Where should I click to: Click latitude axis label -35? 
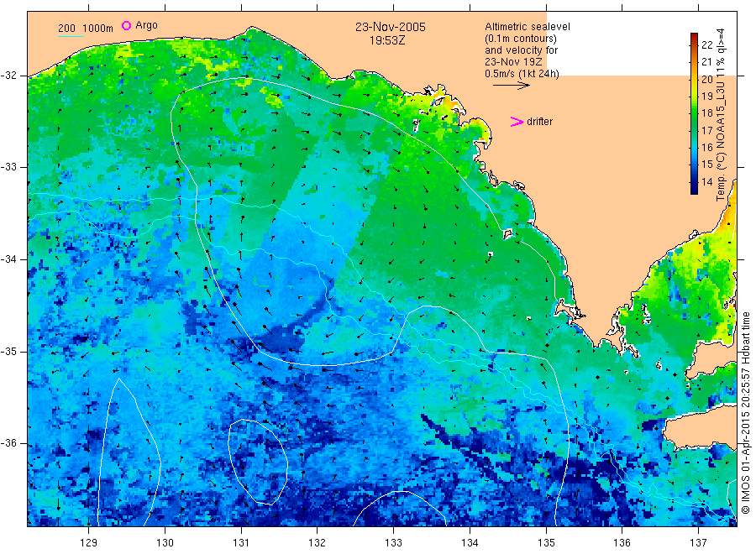(8, 351)
